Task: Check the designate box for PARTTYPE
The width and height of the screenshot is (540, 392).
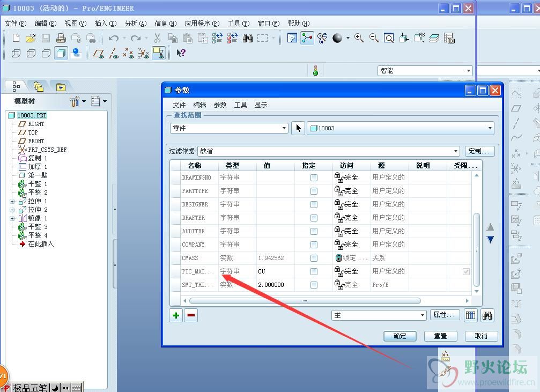Action: click(x=314, y=191)
